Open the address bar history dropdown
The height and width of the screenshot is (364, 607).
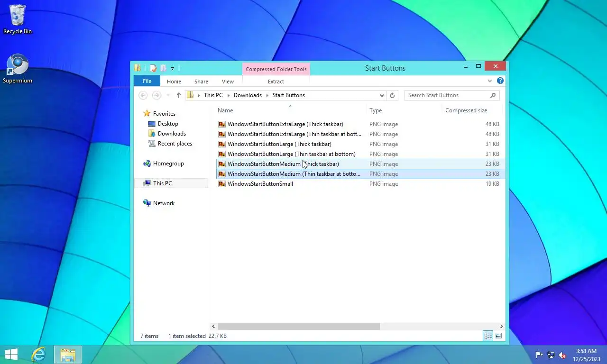tap(382, 95)
